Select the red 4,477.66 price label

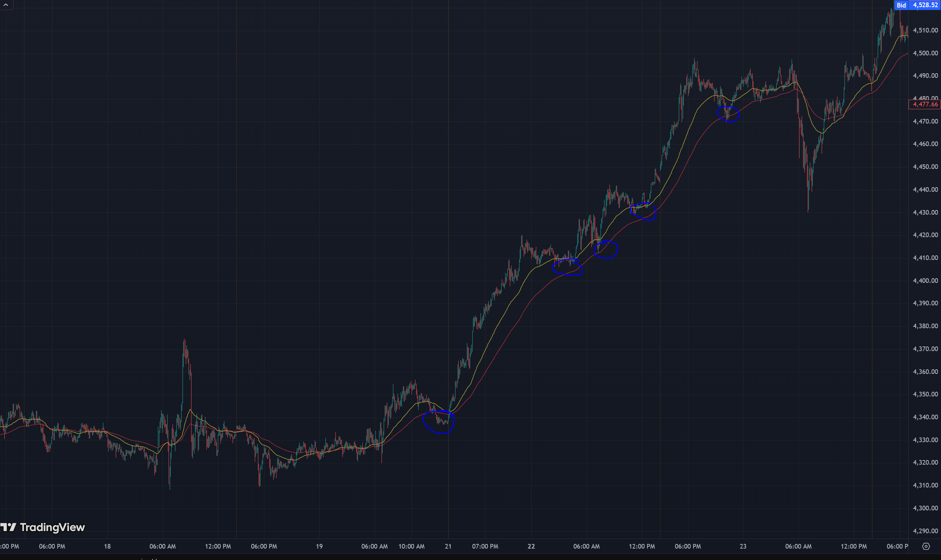(925, 104)
